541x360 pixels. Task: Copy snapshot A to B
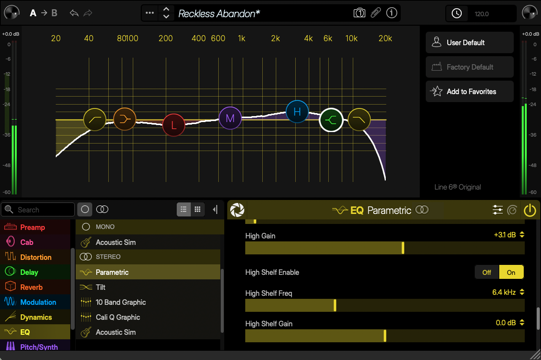point(43,13)
